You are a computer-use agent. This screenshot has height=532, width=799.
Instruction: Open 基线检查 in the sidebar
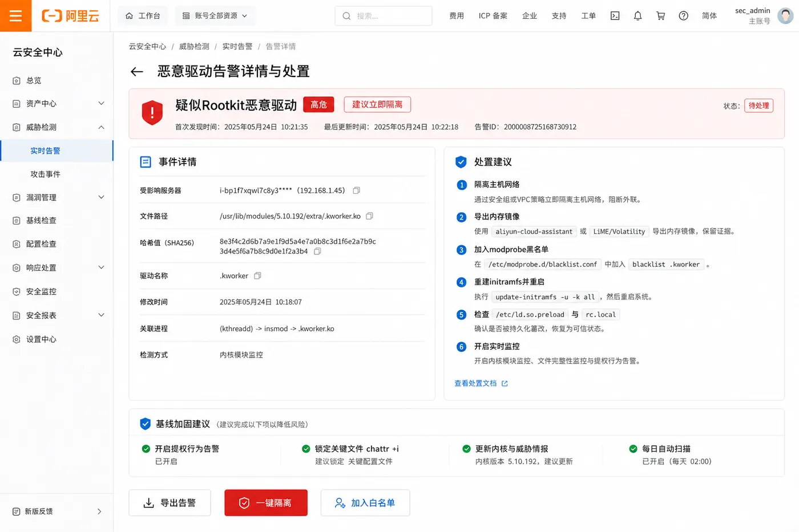(57, 220)
